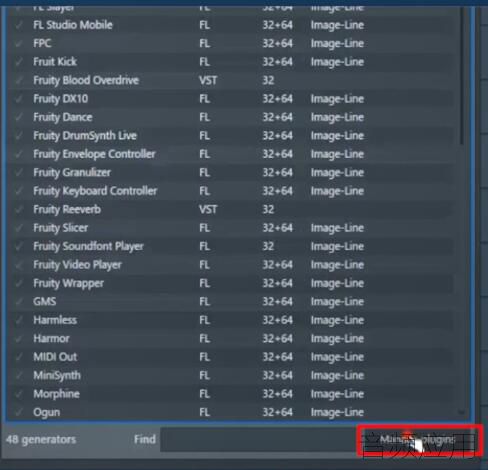Click VST type in Fruity Reeverb row

coord(208,209)
